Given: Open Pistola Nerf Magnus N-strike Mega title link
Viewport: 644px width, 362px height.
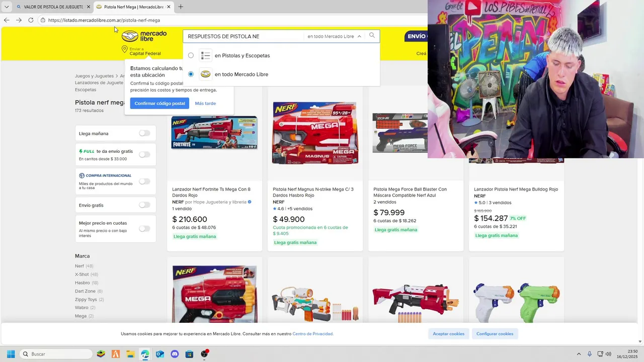Looking at the screenshot, I should 313,192.
